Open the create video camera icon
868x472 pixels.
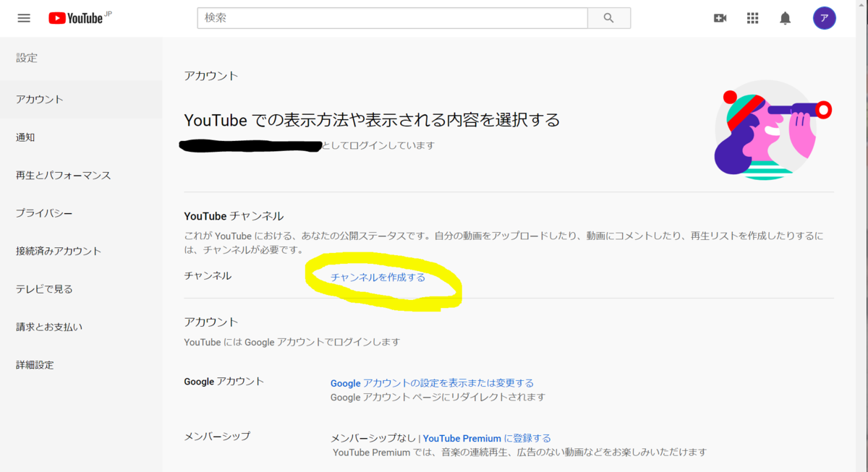point(720,18)
